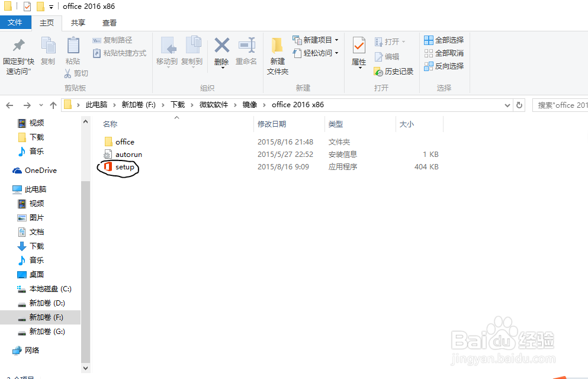Expand the Easy Access (轻松访问) dropdown
588x379 pixels.
(x=337, y=53)
